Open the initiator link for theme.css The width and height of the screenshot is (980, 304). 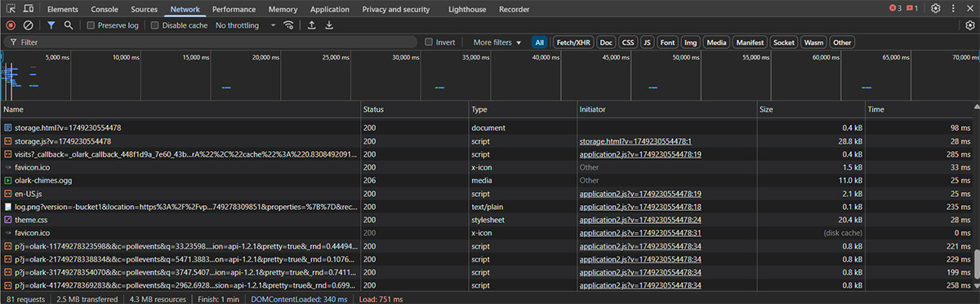(x=640, y=220)
